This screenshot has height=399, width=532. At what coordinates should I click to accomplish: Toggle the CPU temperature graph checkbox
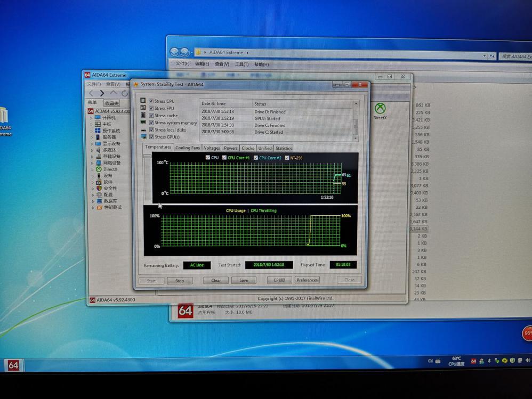click(x=208, y=157)
